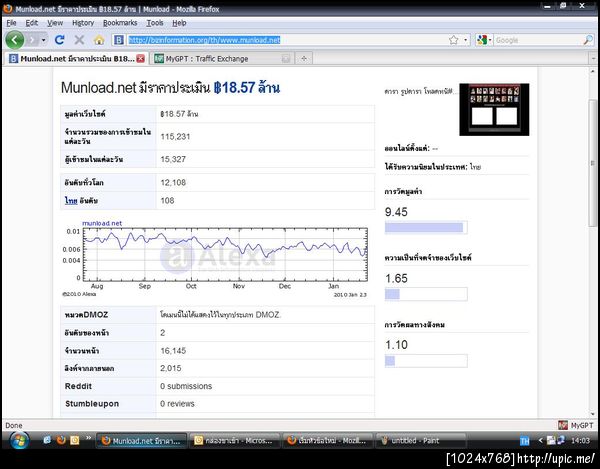Click the Stumbleupon row label

(92, 404)
